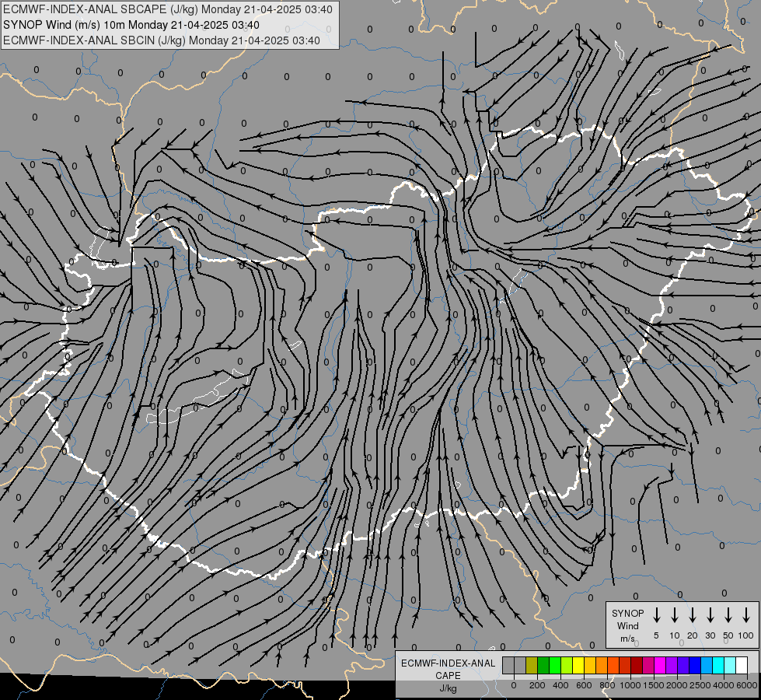Pick the amber swatch starting at 600
This screenshot has height=700, width=761.
tap(590, 665)
